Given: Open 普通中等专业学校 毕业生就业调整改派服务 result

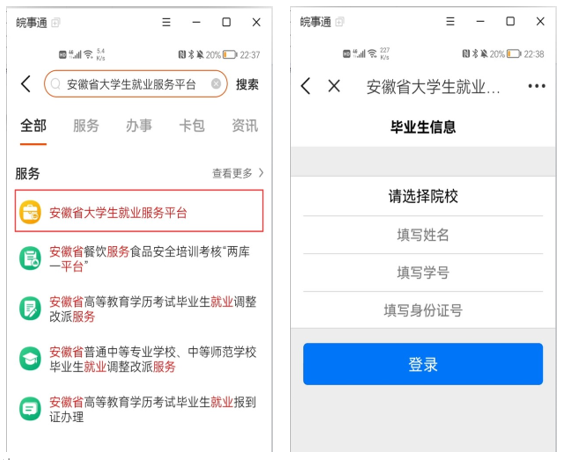Looking at the screenshot, I should tap(153, 359).
